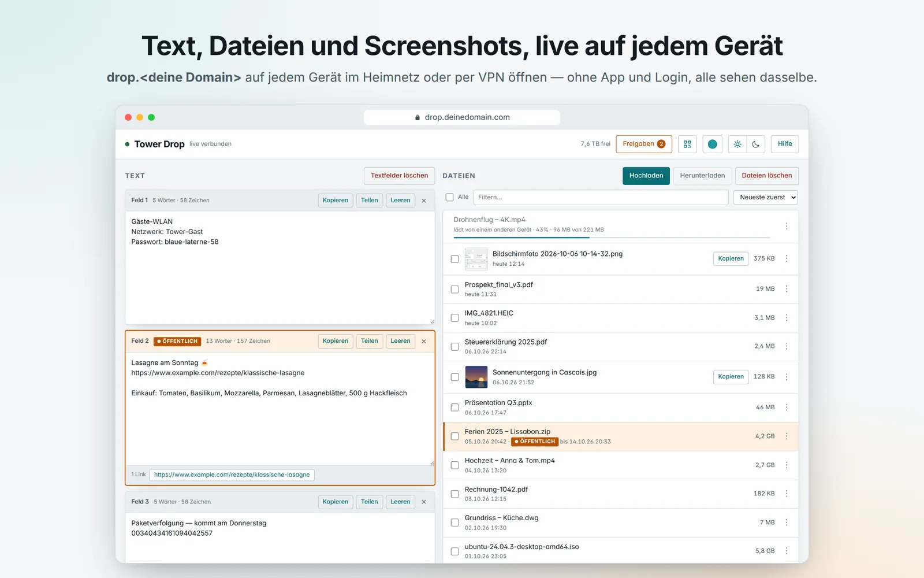924x578 pixels.
Task: Open more options for Hochzeit – Anna & Tom.mp4
Action: pyautogui.click(x=787, y=465)
